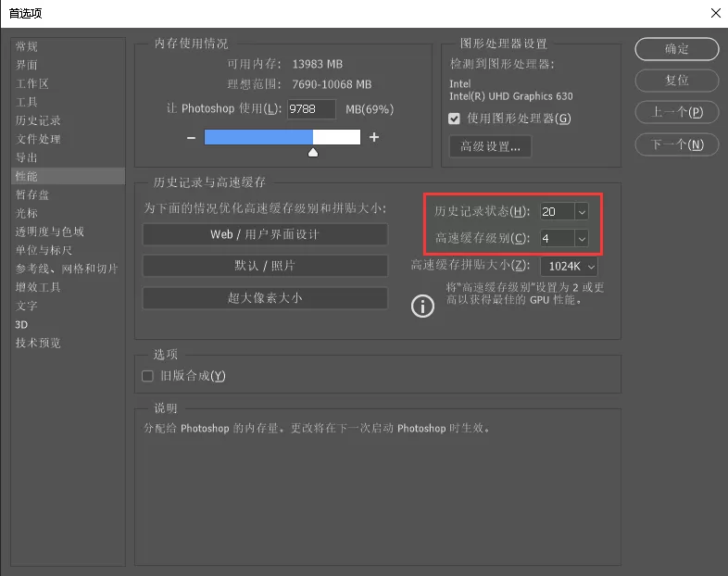This screenshot has height=576, width=728.
Task: Apply the Web / 用户界面设计 cache preset
Action: 265,234
